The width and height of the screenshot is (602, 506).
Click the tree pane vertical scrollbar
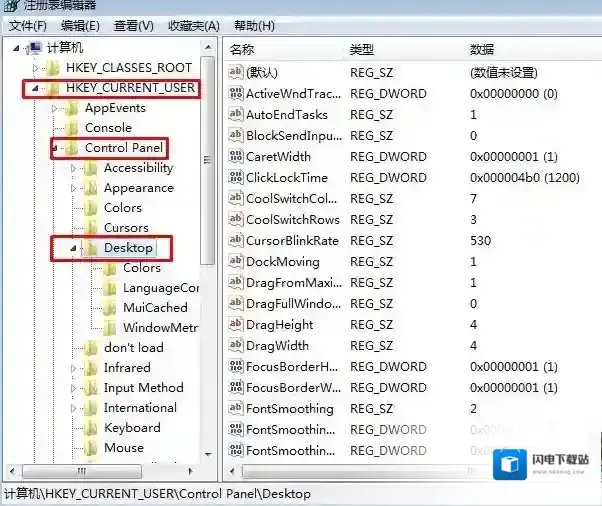click(208, 200)
